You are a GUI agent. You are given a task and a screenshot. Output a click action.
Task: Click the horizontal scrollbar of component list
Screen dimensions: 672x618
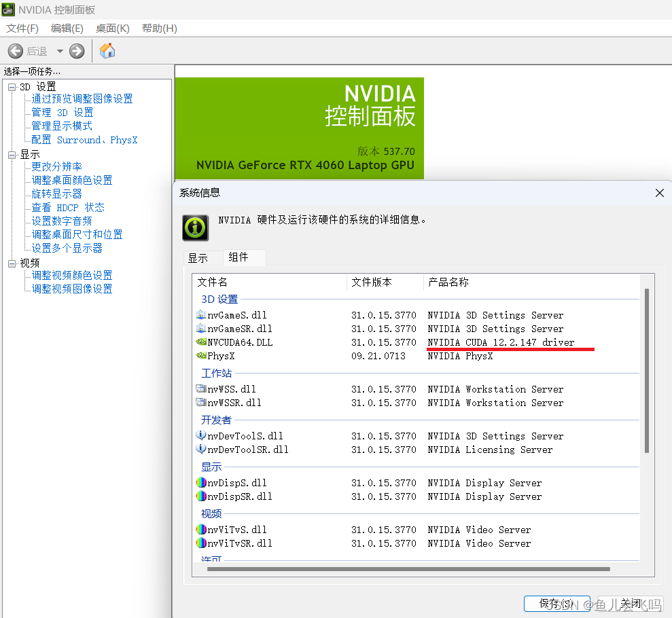click(x=408, y=569)
